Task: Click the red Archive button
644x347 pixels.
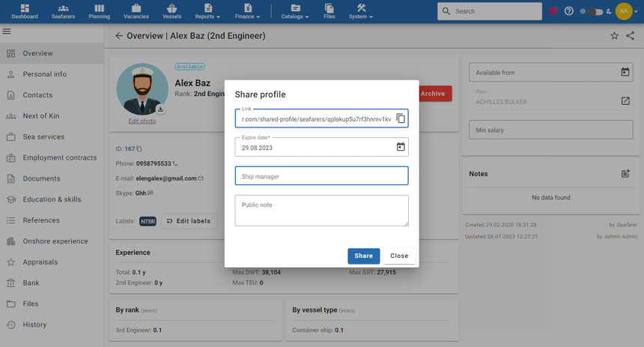Action: pos(435,94)
